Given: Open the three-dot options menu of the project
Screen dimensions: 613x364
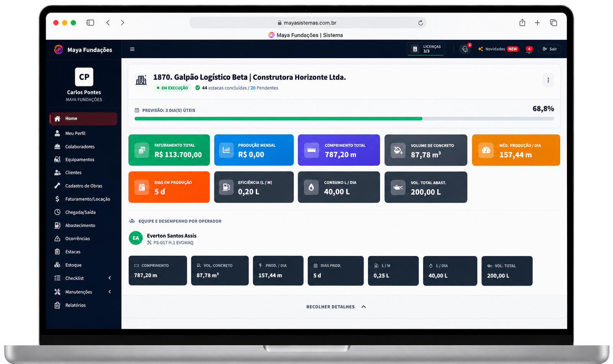Looking at the screenshot, I should 548,80.
